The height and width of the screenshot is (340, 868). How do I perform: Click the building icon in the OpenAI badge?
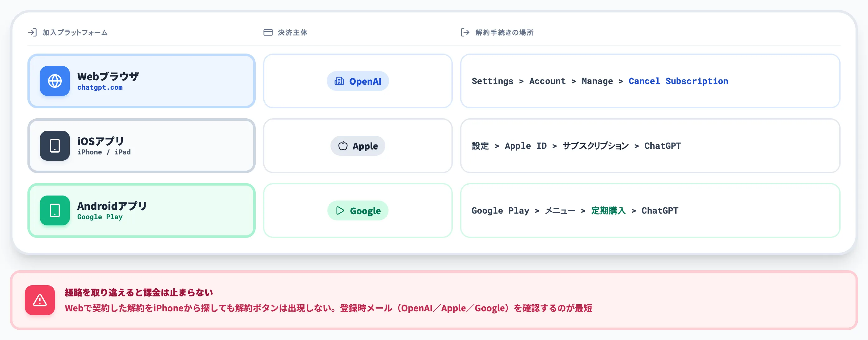(339, 81)
